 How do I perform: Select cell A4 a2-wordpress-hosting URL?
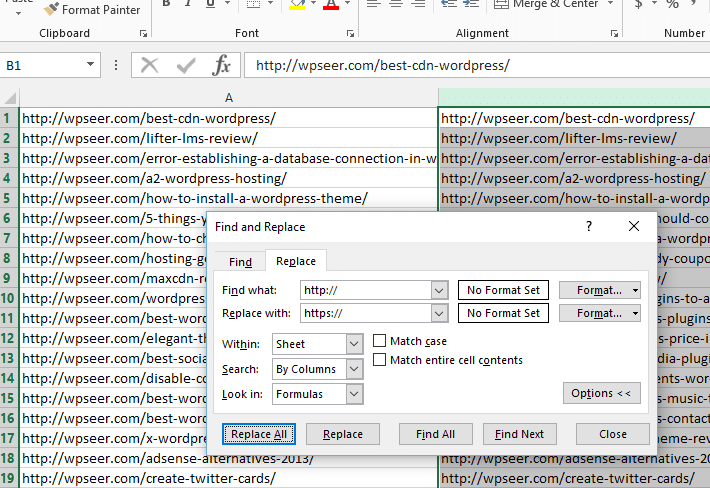pyautogui.click(x=228, y=178)
